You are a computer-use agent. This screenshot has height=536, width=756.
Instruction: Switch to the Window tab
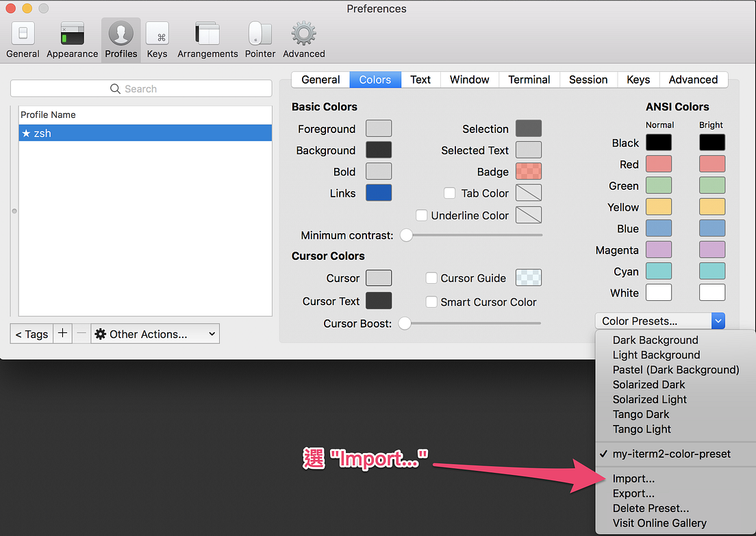click(x=470, y=80)
